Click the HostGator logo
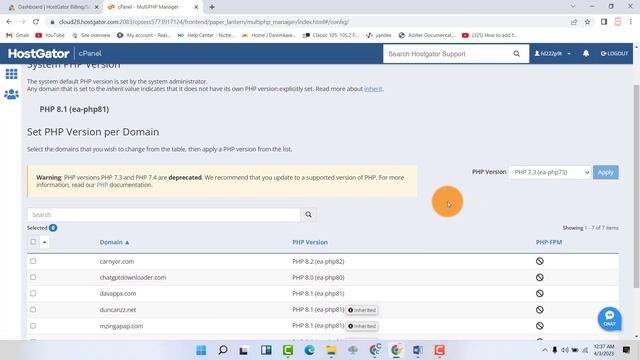Viewport: 640px width, 360px height. (x=39, y=53)
